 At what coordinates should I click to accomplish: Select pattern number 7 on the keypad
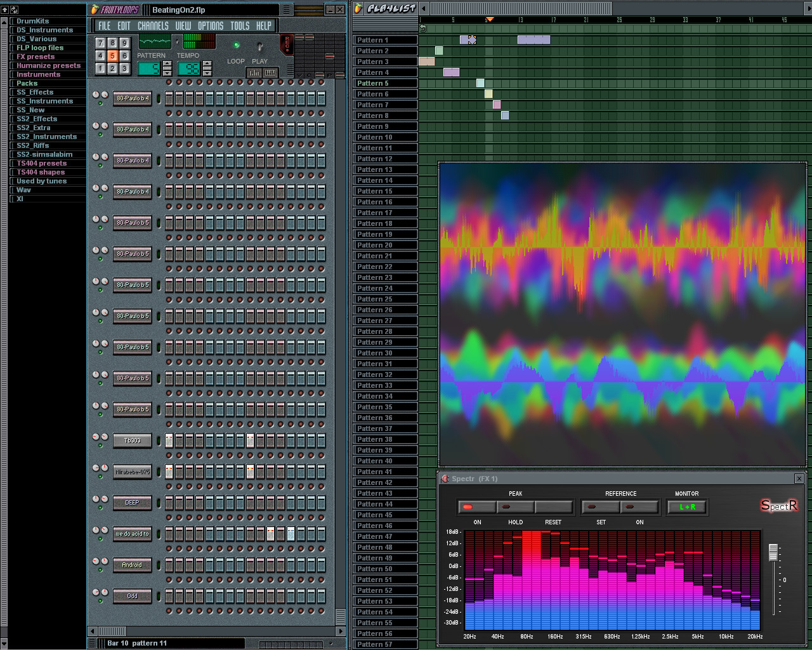[100, 43]
